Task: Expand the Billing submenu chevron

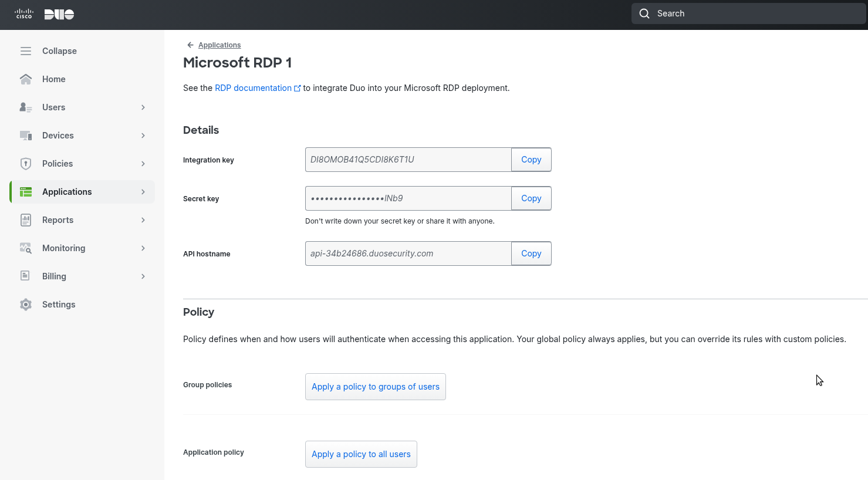Action: (143, 276)
